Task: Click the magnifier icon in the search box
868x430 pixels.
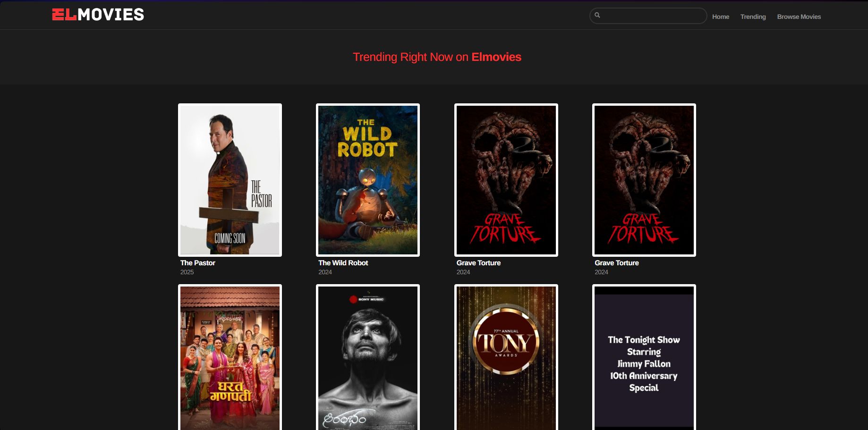Action: (597, 16)
